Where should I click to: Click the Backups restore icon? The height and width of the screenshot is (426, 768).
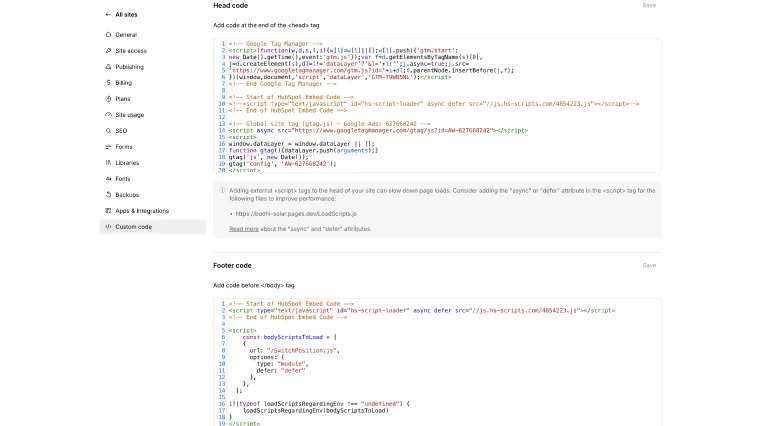coord(108,195)
